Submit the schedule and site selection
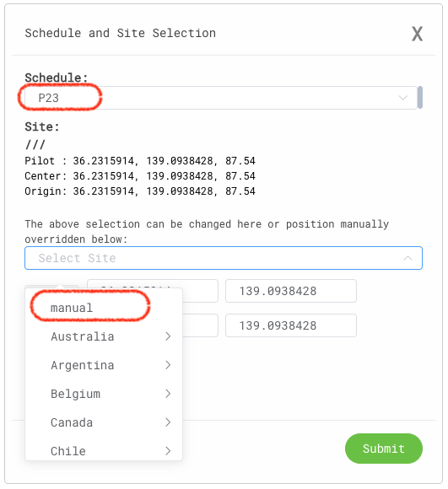The width and height of the screenshot is (448, 489). coord(384,449)
